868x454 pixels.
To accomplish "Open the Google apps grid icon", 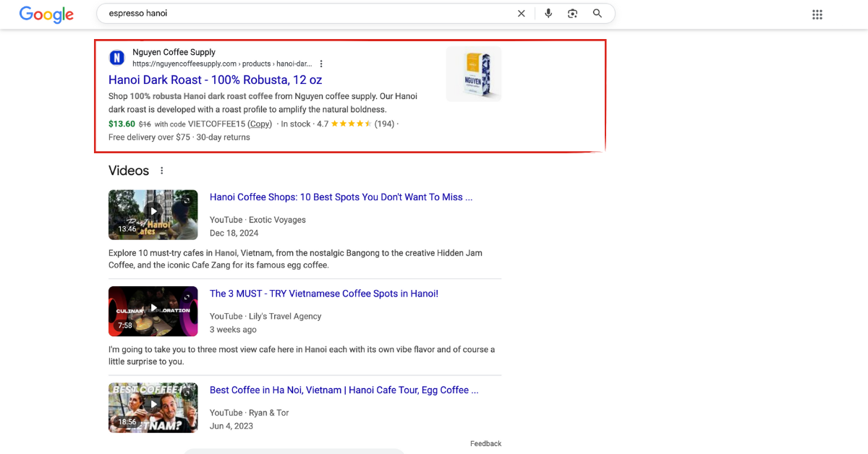I will tap(817, 14).
